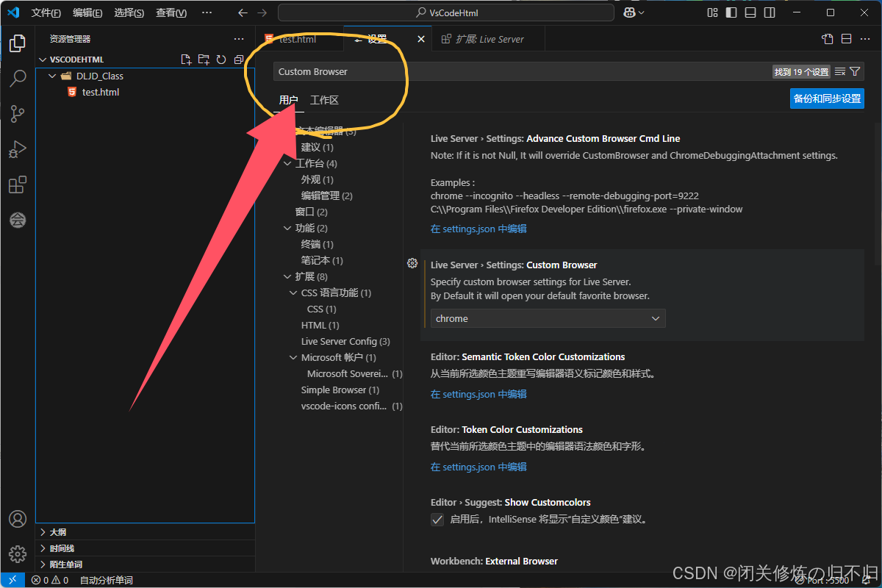Expand the 大纲 section
The image size is (882, 588).
146,531
